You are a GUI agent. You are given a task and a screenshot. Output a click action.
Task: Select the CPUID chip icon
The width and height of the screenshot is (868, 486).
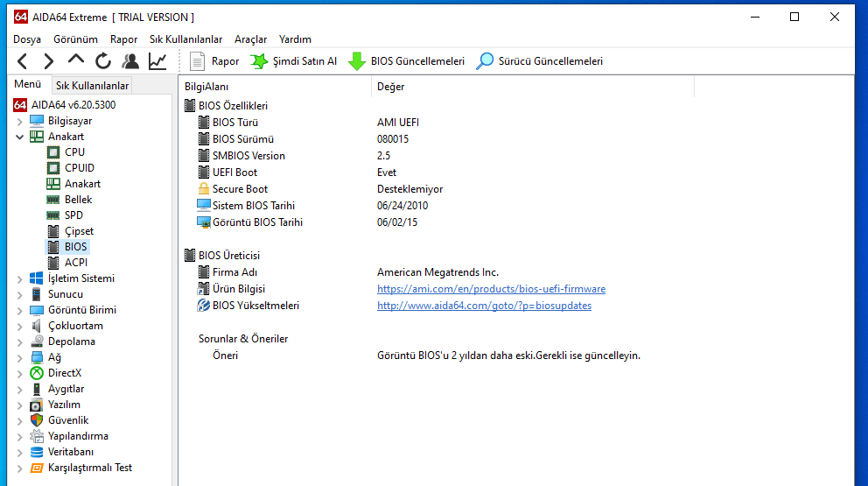pos(53,168)
